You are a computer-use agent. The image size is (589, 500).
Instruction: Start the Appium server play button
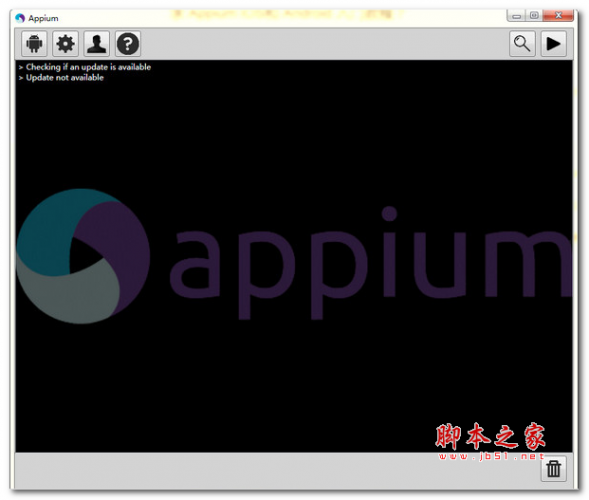click(553, 44)
